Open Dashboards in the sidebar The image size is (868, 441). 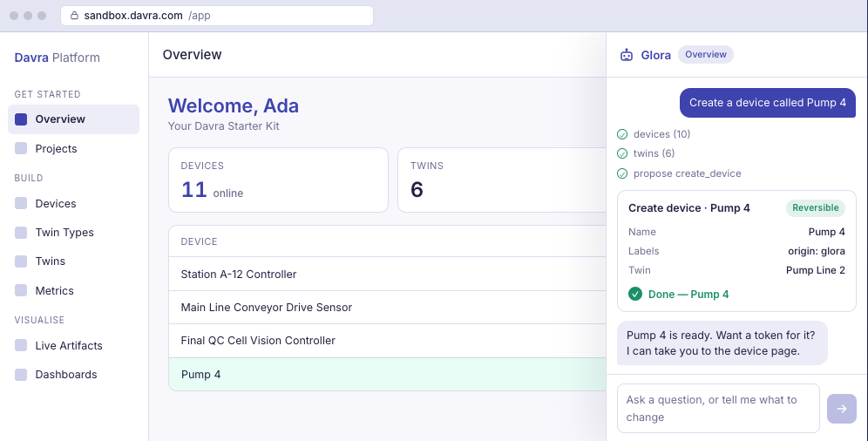pos(73,375)
